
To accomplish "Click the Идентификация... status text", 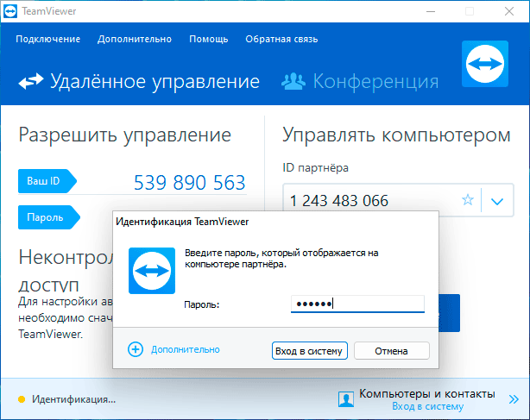I will click(x=74, y=399).
